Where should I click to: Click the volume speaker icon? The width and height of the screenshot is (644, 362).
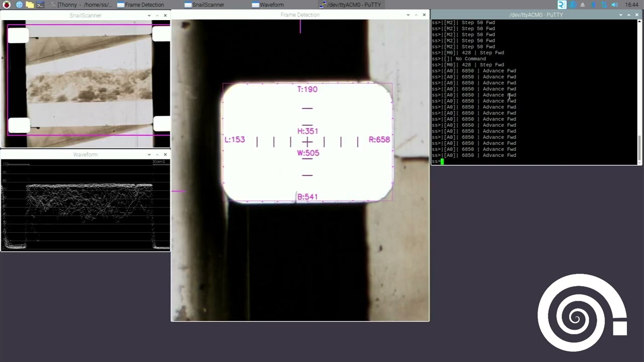tap(614, 5)
